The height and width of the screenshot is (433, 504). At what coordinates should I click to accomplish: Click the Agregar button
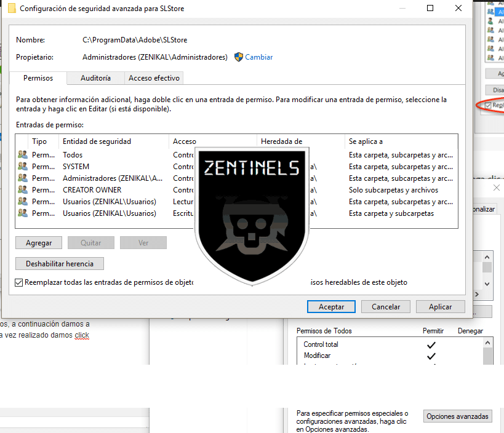pyautogui.click(x=39, y=243)
